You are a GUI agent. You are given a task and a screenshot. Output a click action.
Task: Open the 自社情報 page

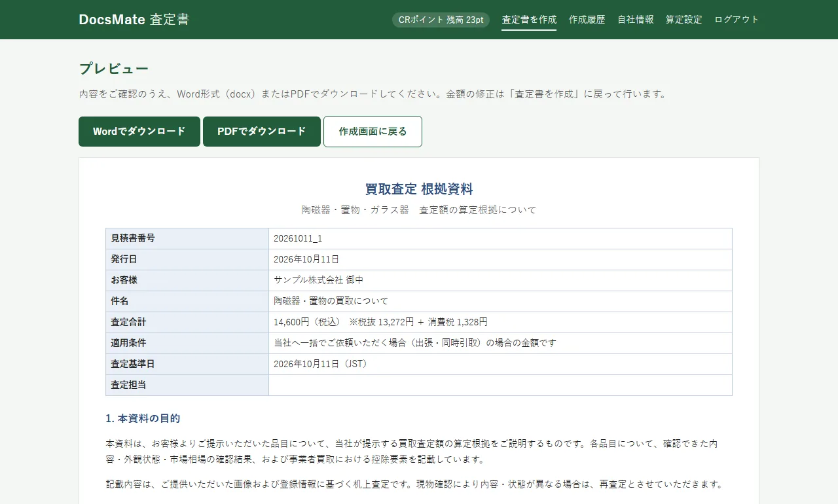pyautogui.click(x=636, y=20)
